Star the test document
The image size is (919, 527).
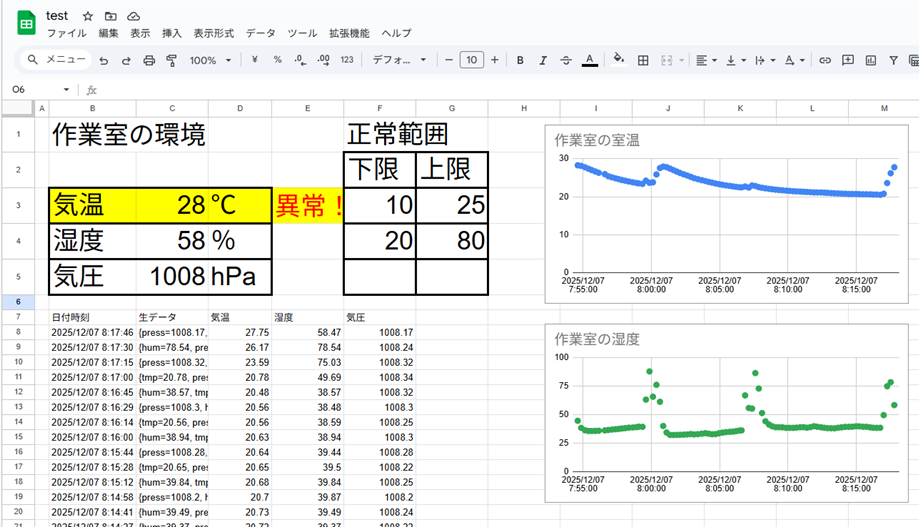87,16
